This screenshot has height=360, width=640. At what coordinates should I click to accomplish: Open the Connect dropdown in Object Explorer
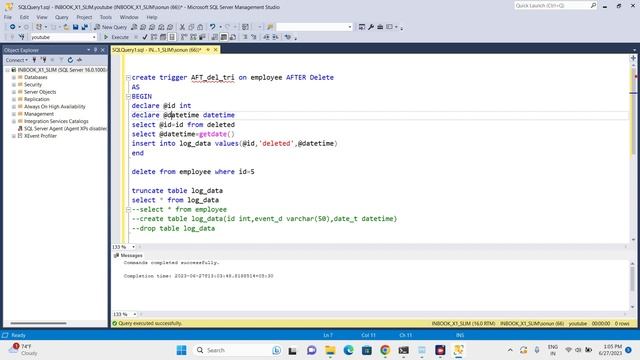pyautogui.click(x=17, y=60)
